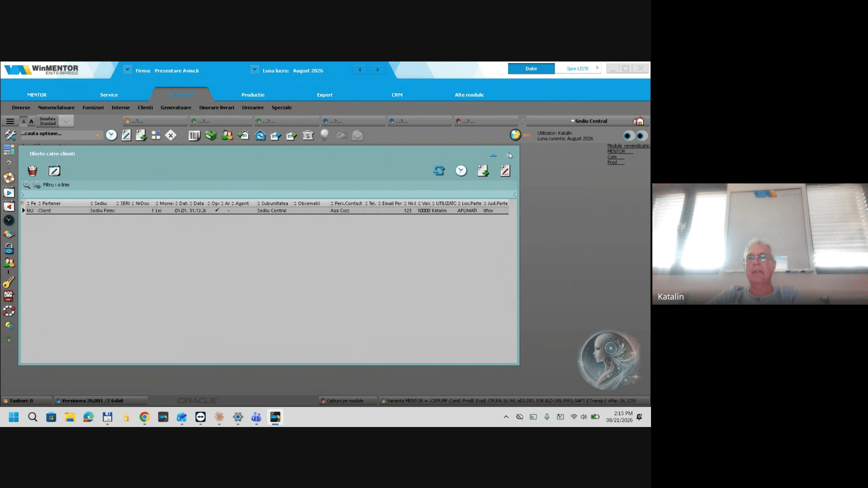Click the wrench and hammer tools icon
The height and width of the screenshot is (488, 868).
point(10,135)
